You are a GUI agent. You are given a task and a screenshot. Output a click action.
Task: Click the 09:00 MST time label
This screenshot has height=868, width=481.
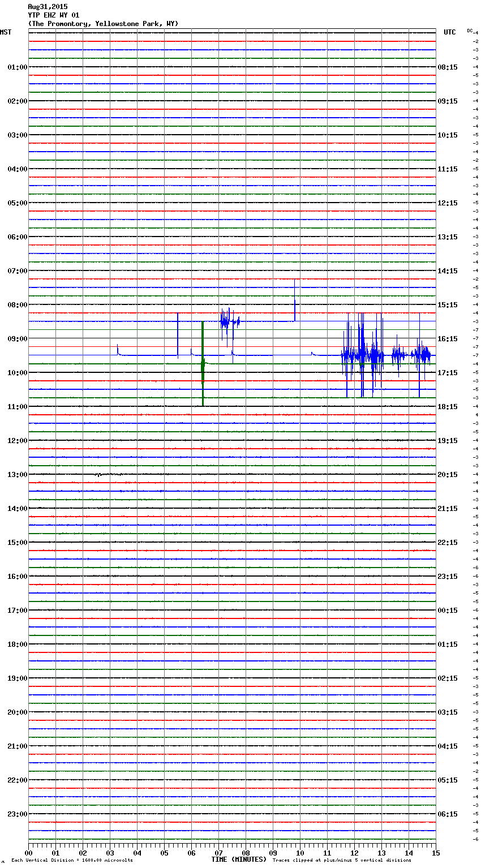coord(18,339)
